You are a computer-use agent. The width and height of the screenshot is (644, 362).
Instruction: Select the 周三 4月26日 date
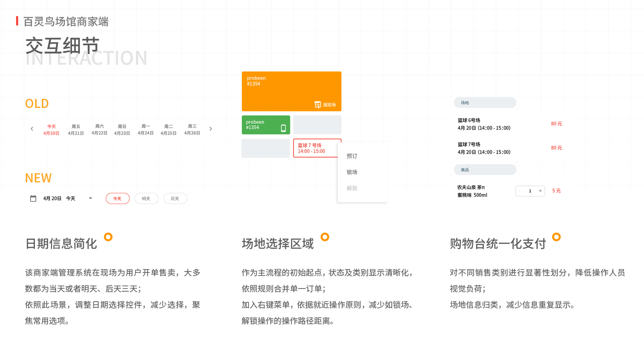coord(192,130)
